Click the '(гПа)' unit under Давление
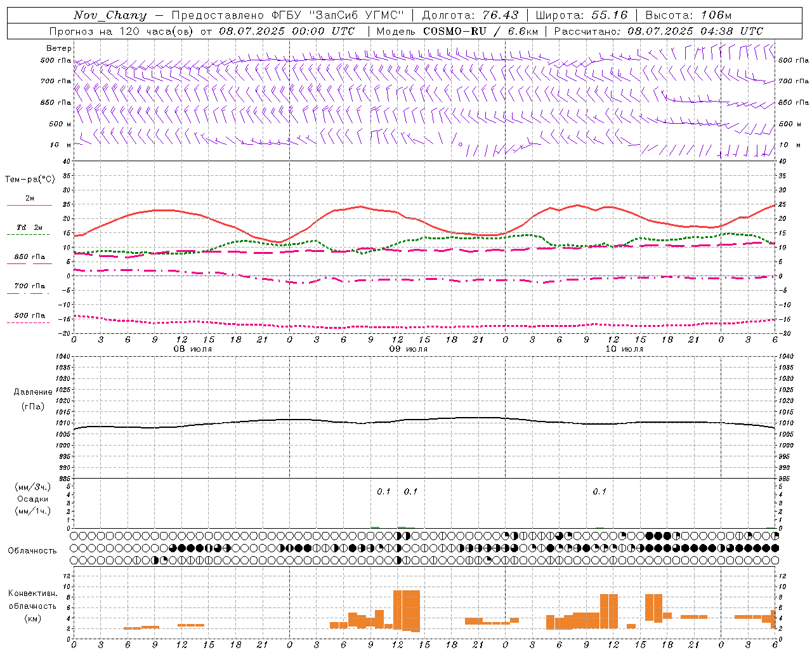 [33, 406]
